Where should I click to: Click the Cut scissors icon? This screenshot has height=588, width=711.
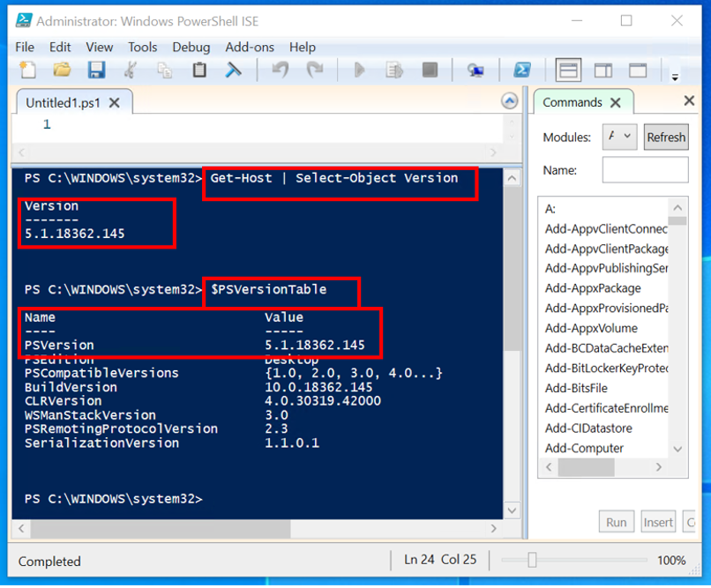(131, 71)
